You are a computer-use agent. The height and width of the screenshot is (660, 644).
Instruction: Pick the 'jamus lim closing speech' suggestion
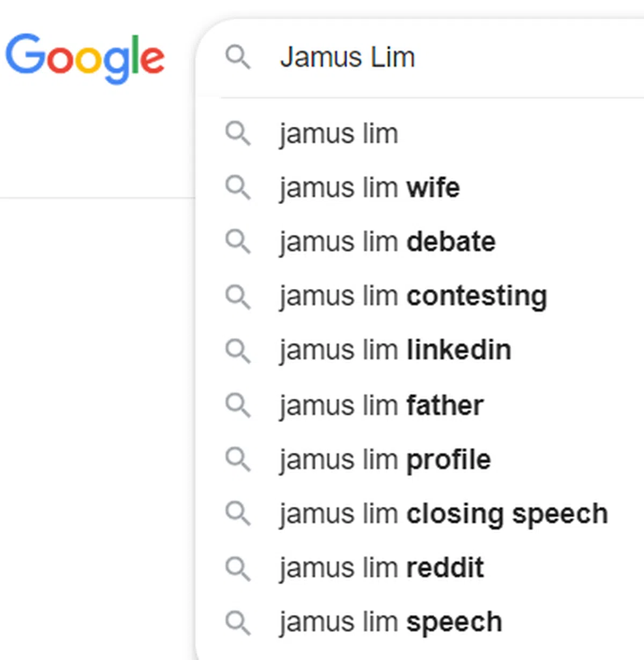pyautogui.click(x=443, y=514)
